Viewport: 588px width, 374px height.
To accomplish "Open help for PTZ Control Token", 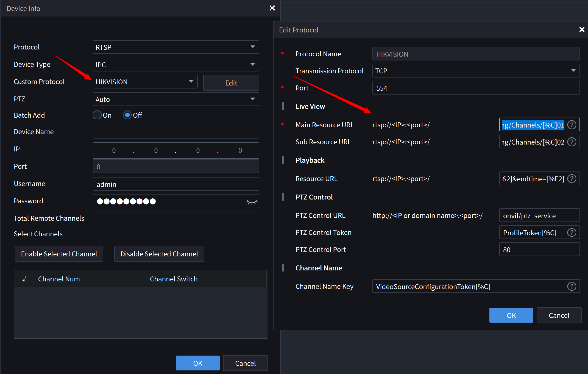I will [572, 232].
